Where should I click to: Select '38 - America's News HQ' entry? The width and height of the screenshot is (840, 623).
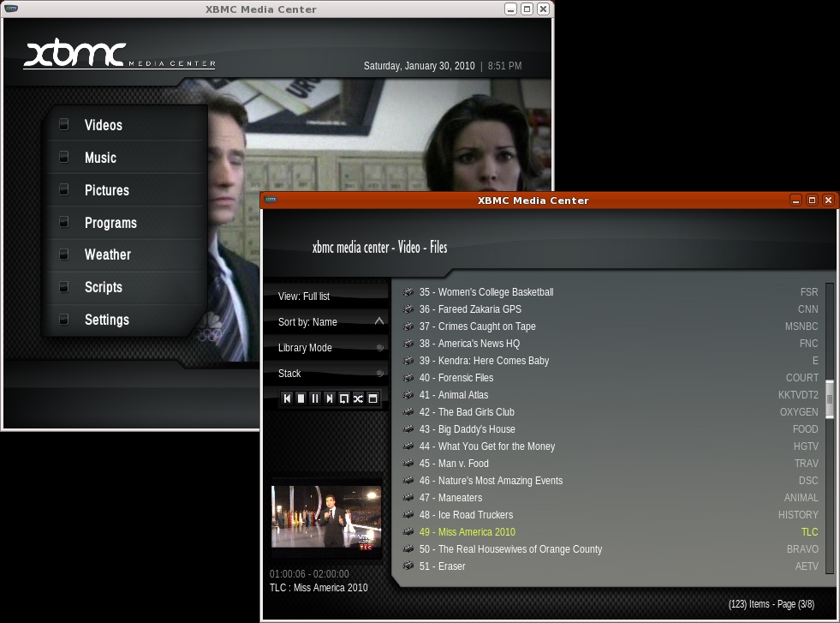(611, 344)
